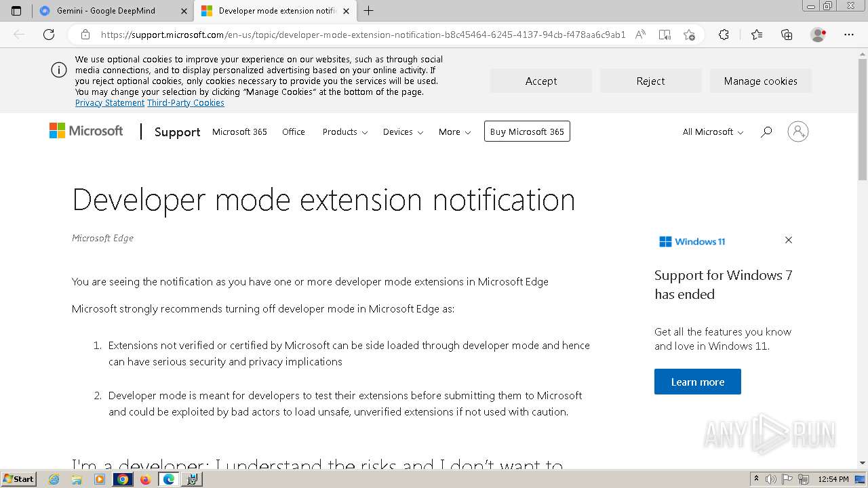Click Manage cookies button
Viewport: 868px width, 488px height.
(760, 81)
